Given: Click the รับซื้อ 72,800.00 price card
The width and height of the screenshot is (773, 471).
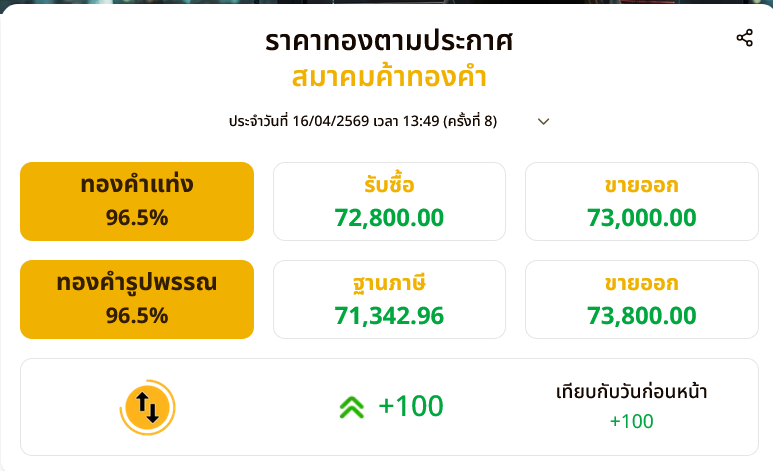Looking at the screenshot, I should 389,201.
